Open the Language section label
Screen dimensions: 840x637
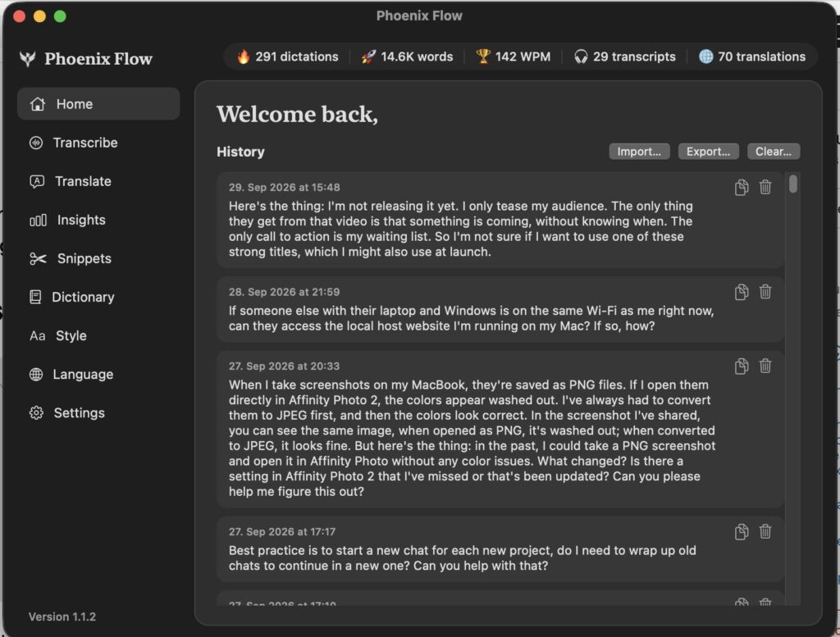click(83, 374)
